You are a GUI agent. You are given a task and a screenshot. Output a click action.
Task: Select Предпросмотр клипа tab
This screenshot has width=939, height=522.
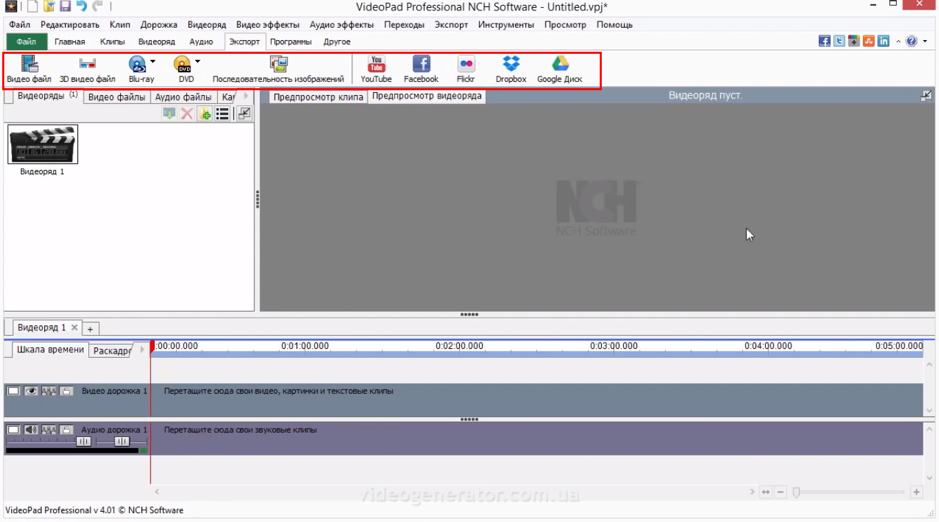point(318,97)
